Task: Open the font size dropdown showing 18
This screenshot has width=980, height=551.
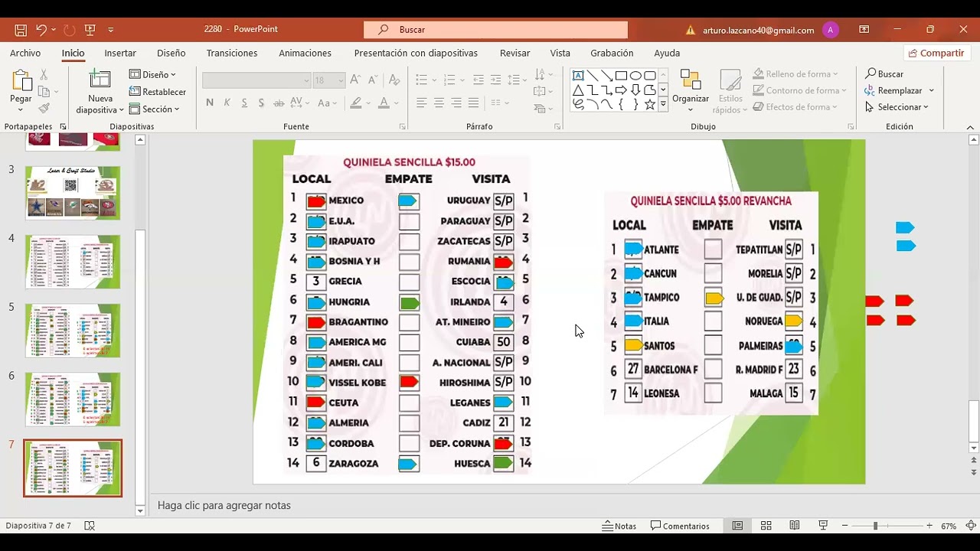Action: [329, 80]
